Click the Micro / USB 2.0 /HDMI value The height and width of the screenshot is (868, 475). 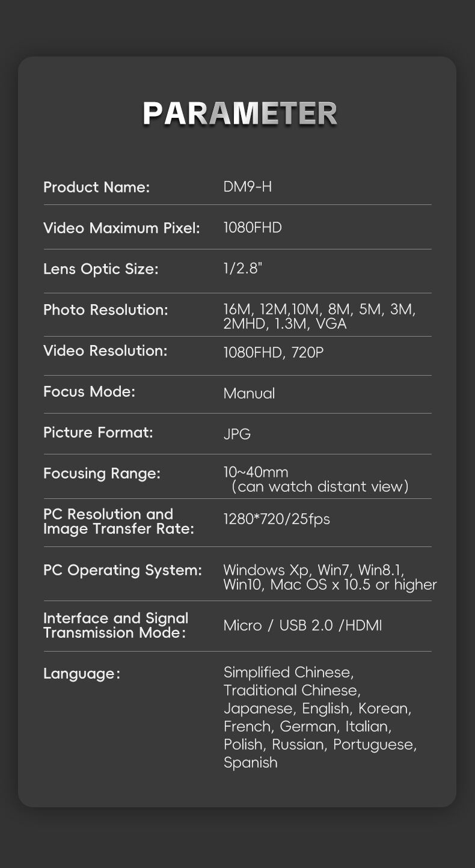pyautogui.click(x=302, y=625)
